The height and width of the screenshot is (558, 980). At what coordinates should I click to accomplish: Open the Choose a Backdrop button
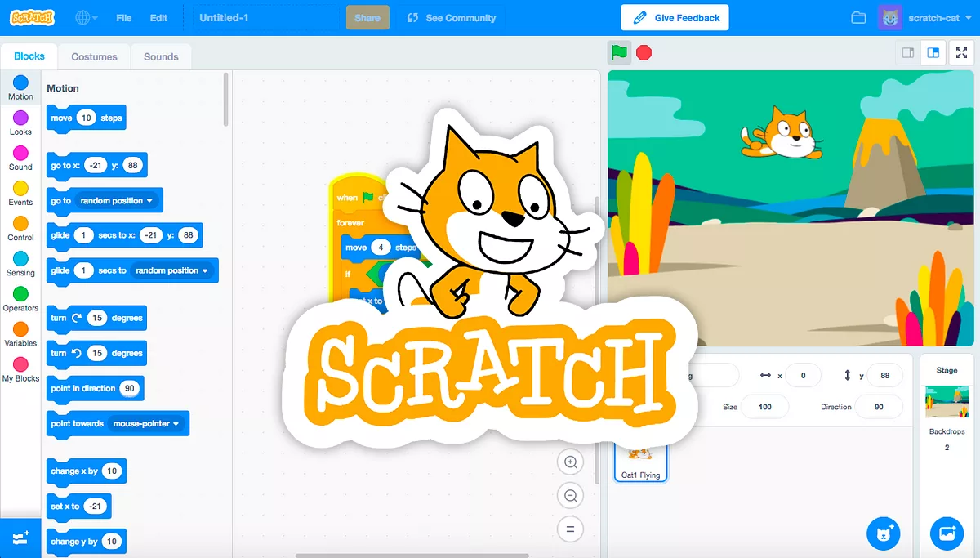click(947, 533)
